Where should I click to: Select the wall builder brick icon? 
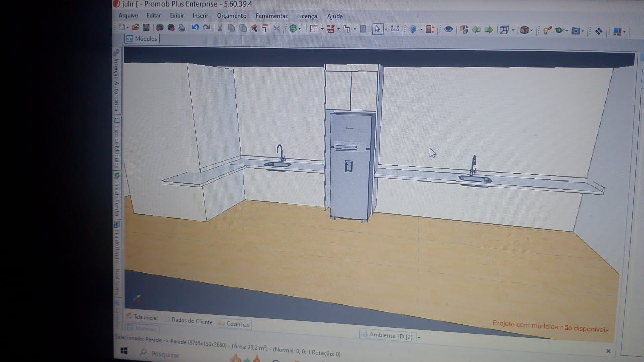(330, 29)
